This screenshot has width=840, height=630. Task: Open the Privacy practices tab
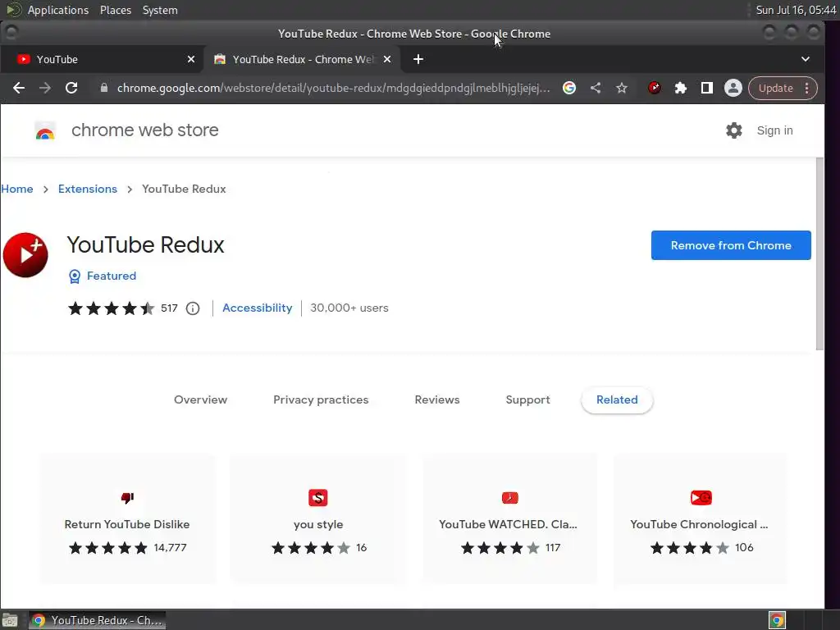[321, 399]
